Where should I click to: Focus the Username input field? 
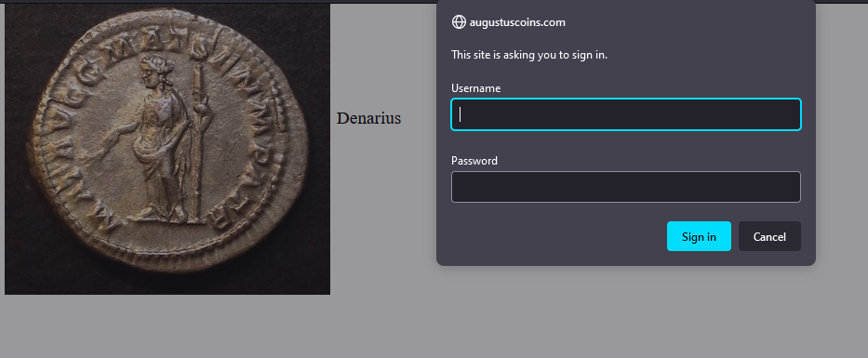pyautogui.click(x=625, y=114)
